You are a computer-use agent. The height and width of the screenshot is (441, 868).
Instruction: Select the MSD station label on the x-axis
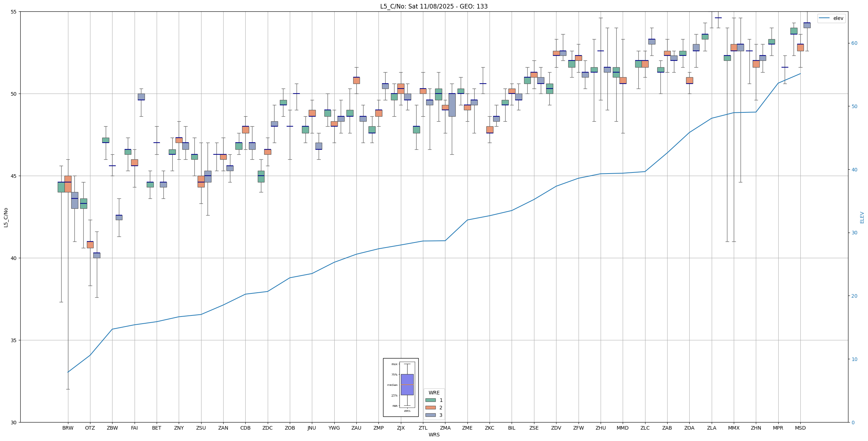point(800,428)
